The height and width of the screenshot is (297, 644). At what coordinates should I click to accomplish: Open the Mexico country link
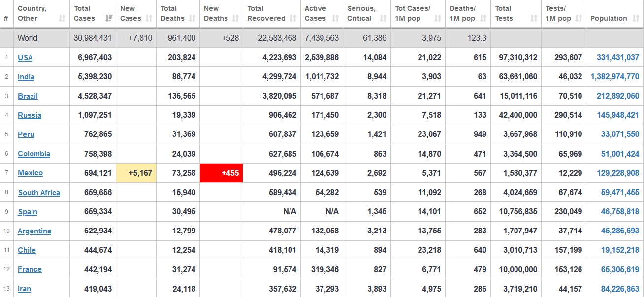click(30, 173)
